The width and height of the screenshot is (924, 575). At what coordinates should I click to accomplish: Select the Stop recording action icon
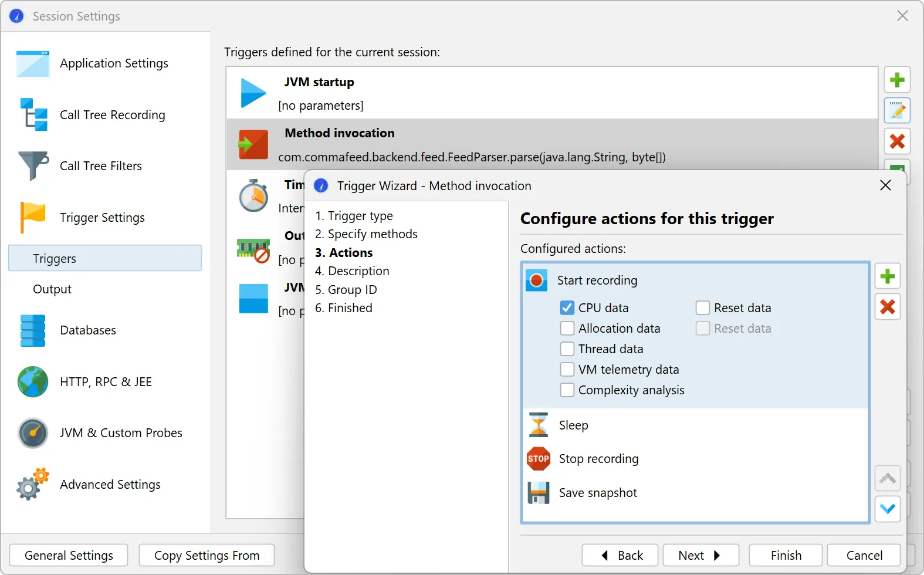coord(538,459)
